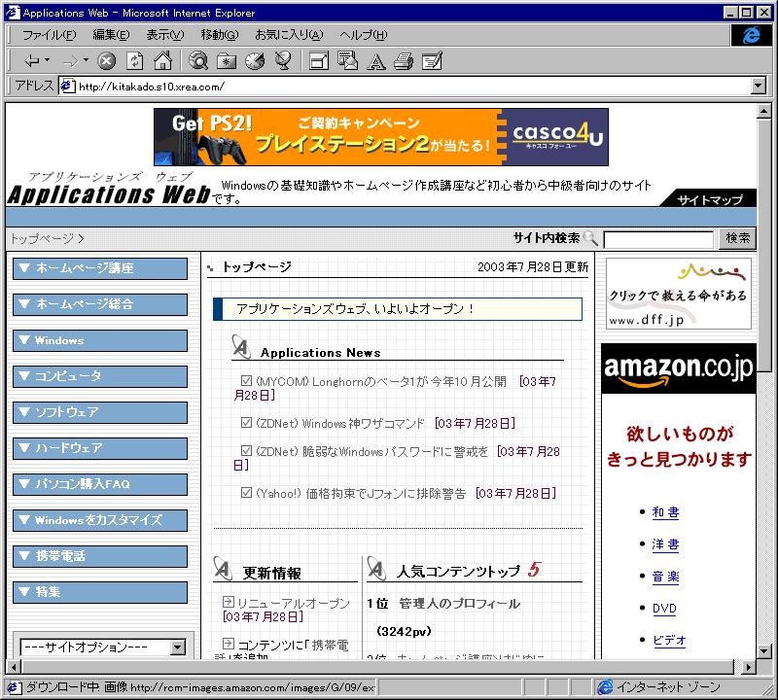Open the 編集(E) menu
This screenshot has height=700, width=778.
[111, 35]
